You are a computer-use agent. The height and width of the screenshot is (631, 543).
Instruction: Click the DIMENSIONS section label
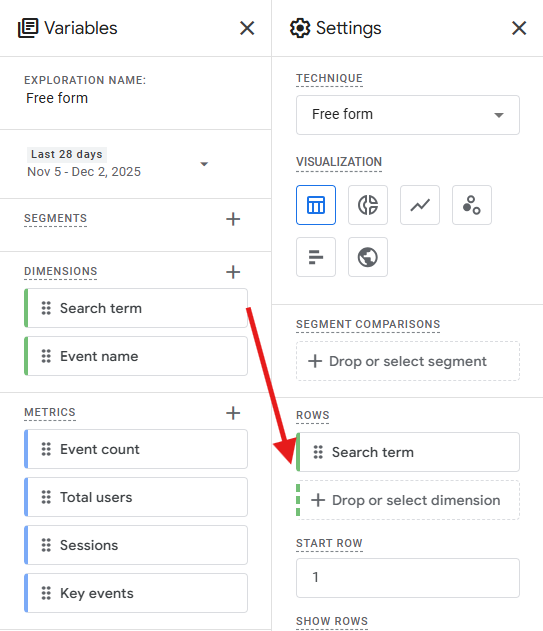[61, 271]
